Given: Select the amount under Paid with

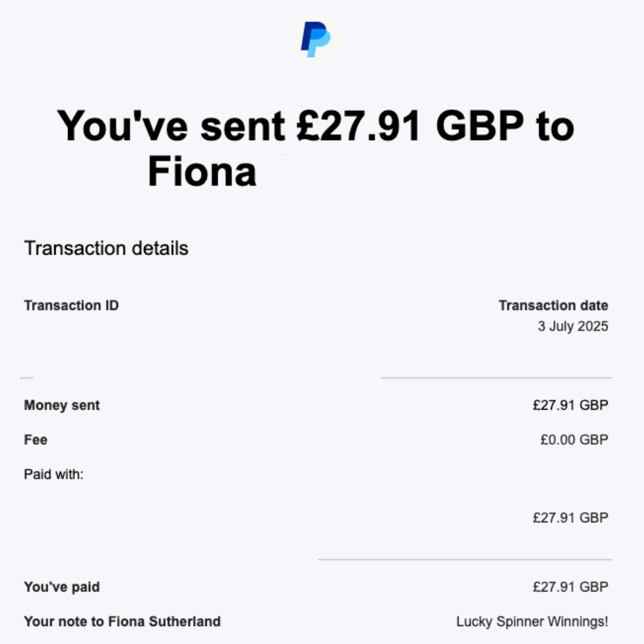Looking at the screenshot, I should tap(571, 518).
